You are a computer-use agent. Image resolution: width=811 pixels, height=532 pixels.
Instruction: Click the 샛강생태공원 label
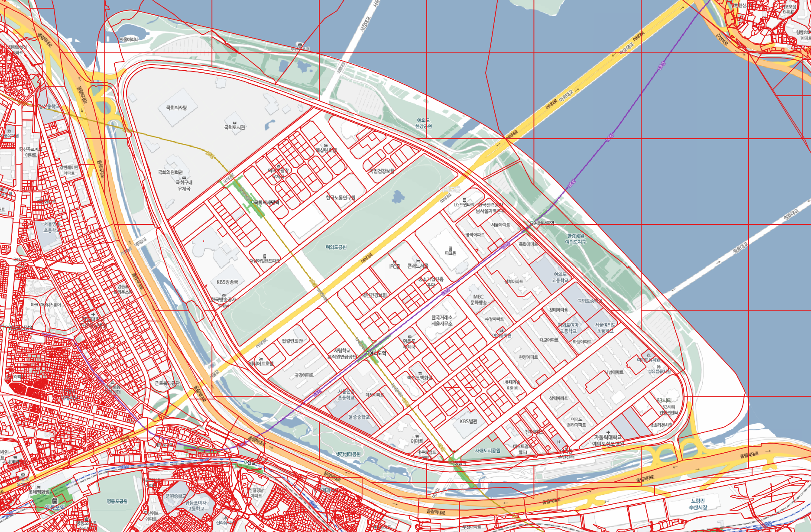click(348, 454)
